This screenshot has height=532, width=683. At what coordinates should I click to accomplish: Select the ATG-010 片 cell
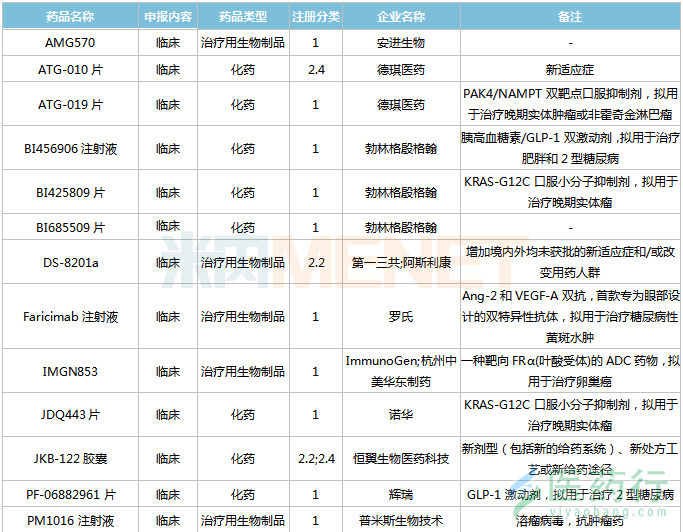click(x=70, y=69)
